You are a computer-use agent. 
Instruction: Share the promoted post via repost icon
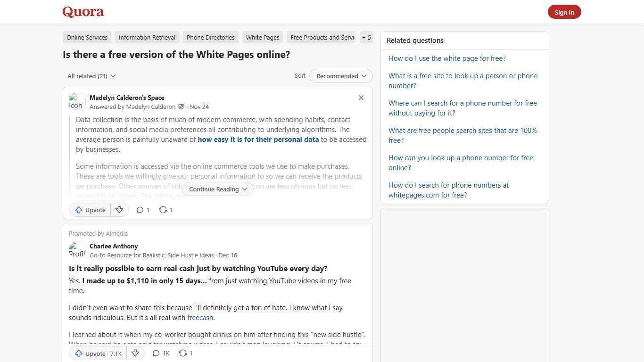point(185,353)
